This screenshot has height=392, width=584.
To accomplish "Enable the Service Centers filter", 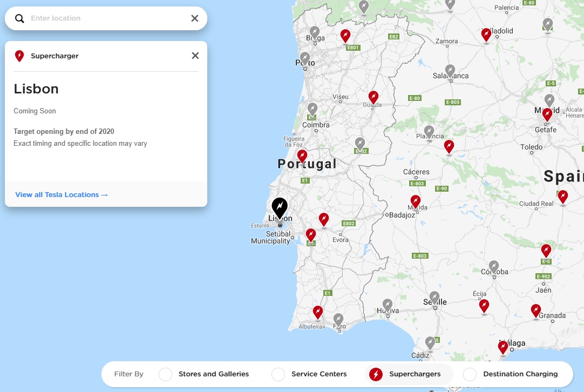I will pyautogui.click(x=278, y=374).
